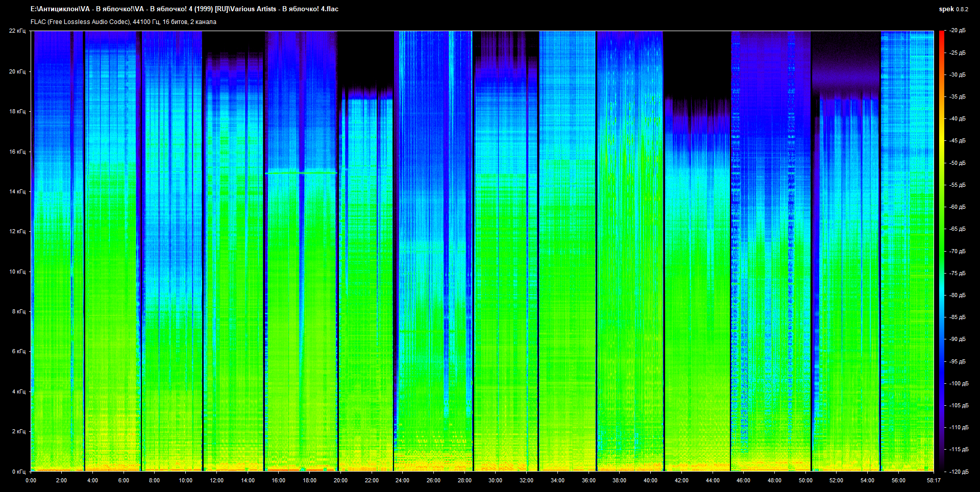The height and width of the screenshot is (492, 980).
Task: Click the -45 дБ legend label
Action: tap(958, 141)
